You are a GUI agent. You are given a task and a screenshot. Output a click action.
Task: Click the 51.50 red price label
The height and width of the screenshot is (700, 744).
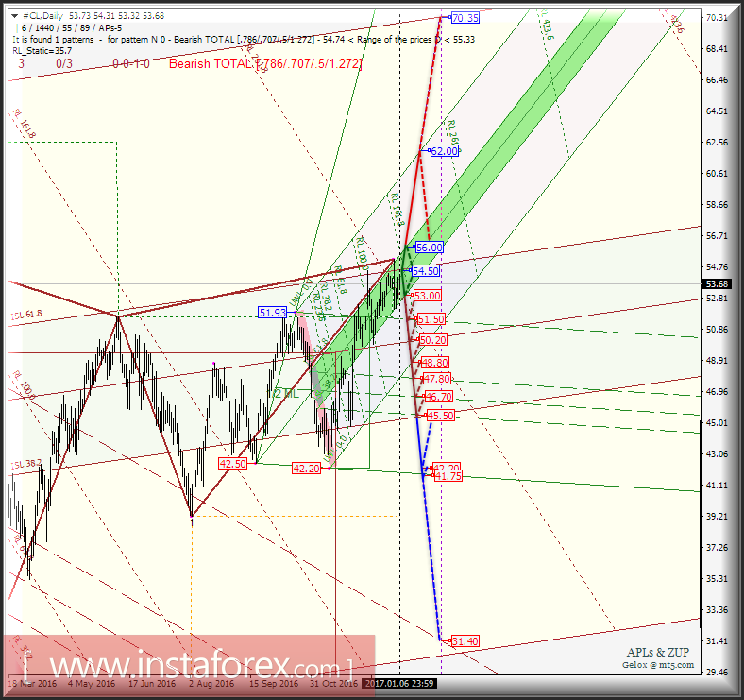point(431,319)
